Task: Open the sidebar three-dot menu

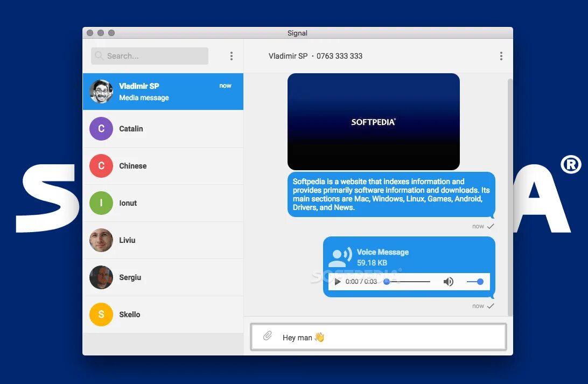Action: tap(232, 56)
